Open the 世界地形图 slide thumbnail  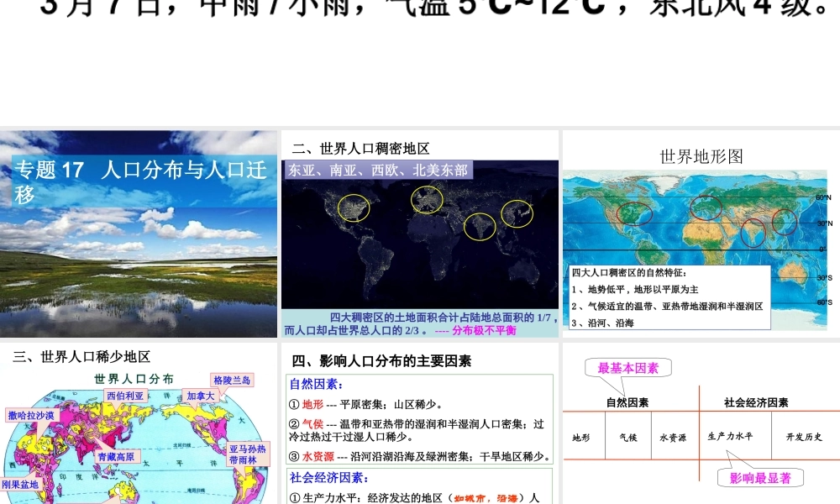(x=701, y=234)
